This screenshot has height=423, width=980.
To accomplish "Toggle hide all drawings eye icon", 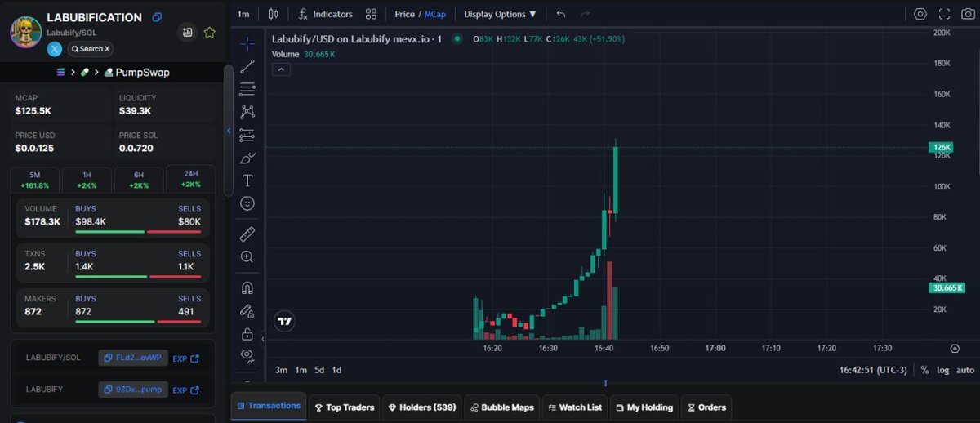I will pos(247,356).
